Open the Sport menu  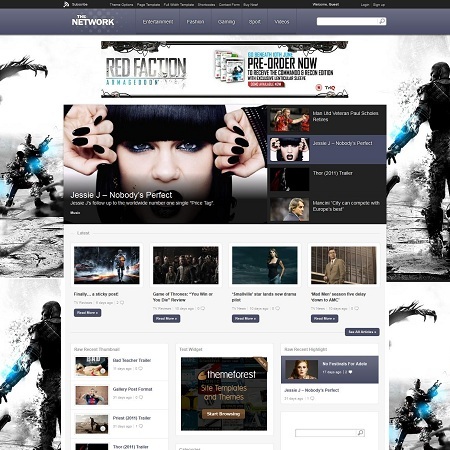[x=255, y=22]
